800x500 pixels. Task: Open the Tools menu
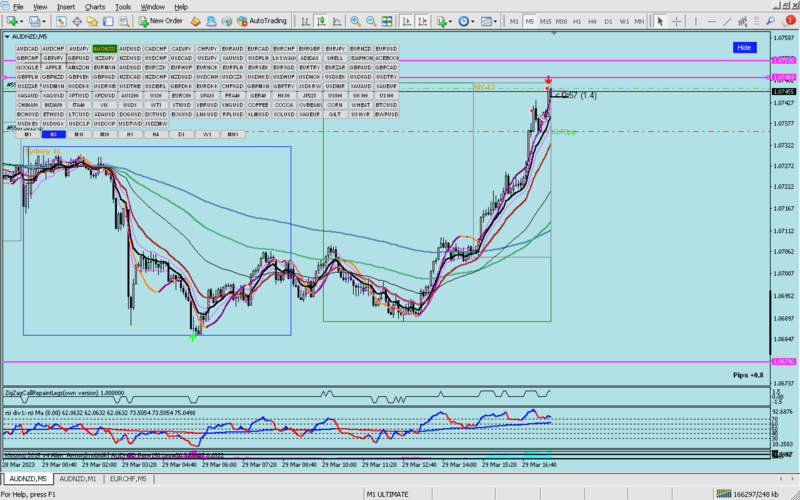click(123, 7)
